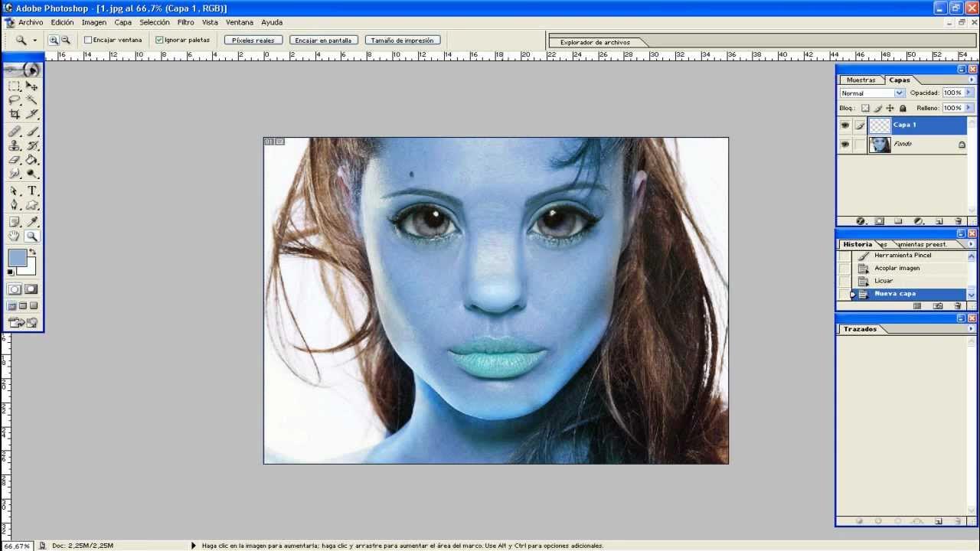Image resolution: width=980 pixels, height=551 pixels.
Task: Select the Healing Brush tool
Action: pyautogui.click(x=15, y=132)
